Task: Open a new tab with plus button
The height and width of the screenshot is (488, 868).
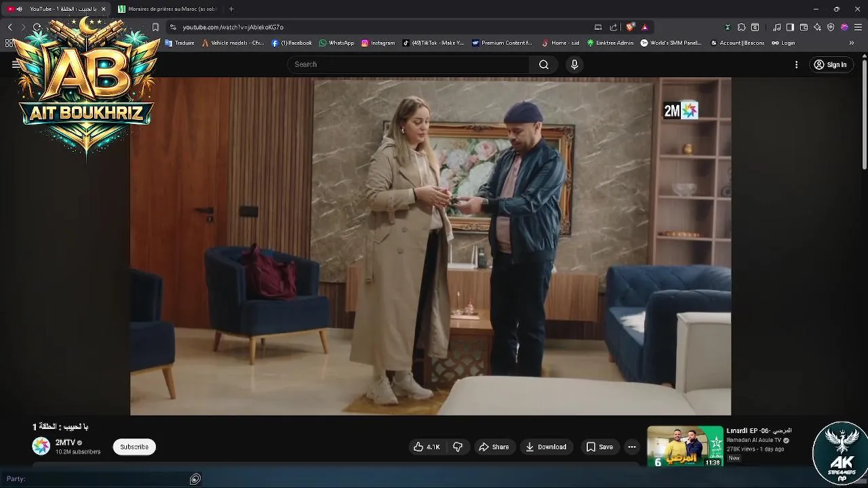Action: [231, 9]
